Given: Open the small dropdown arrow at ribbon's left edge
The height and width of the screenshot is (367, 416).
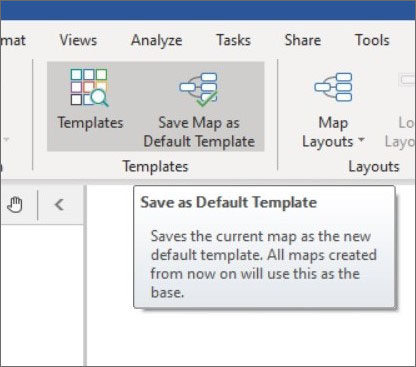Looking at the screenshot, I should [6, 139].
